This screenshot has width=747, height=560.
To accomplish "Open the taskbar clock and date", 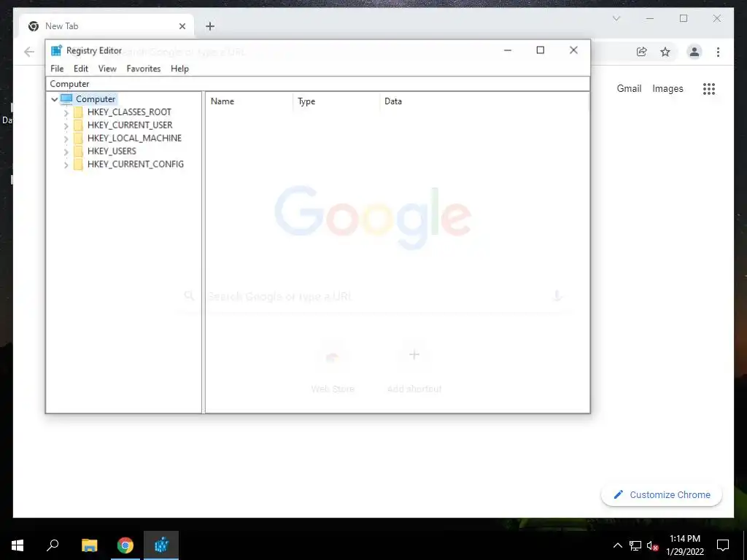I will (x=685, y=545).
